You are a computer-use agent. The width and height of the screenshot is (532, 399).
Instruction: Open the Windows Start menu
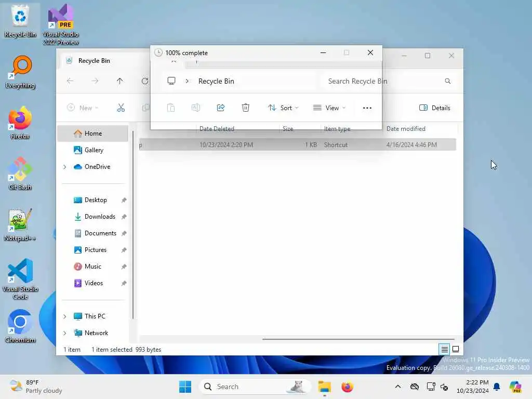point(185,387)
